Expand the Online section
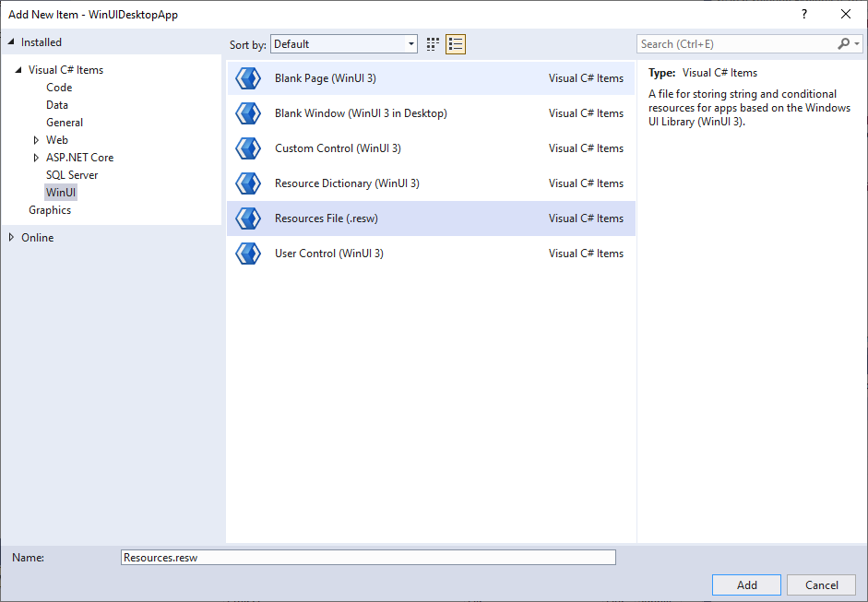Image resolution: width=868 pixels, height=602 pixels. [12, 237]
